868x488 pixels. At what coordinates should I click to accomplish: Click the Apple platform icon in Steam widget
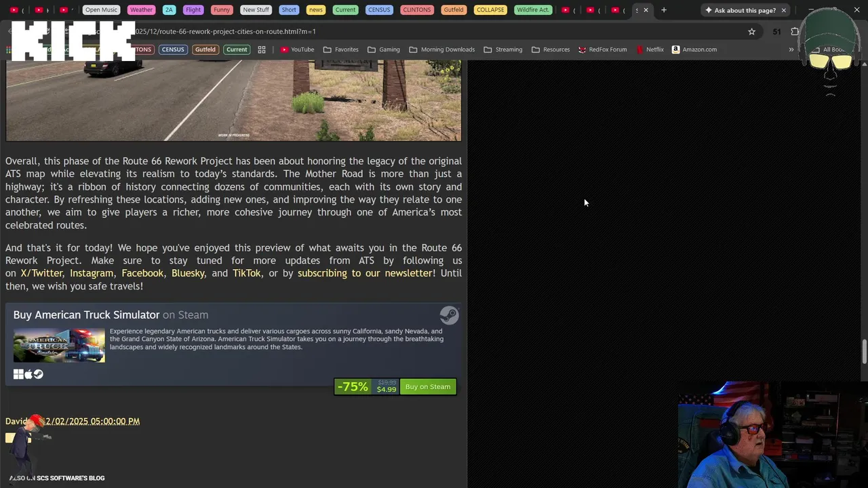point(28,374)
